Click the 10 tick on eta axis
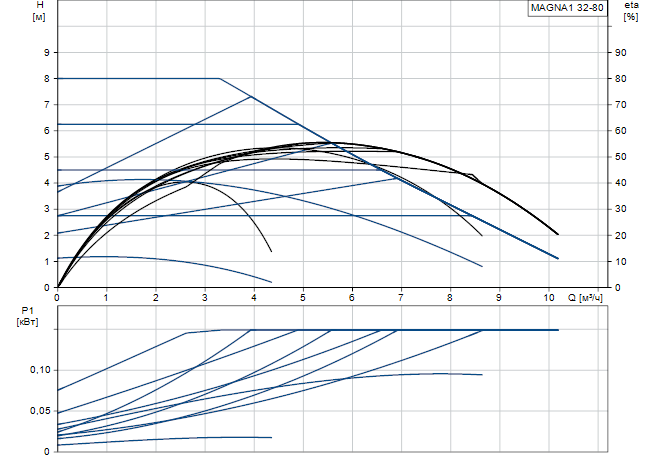 (620, 262)
